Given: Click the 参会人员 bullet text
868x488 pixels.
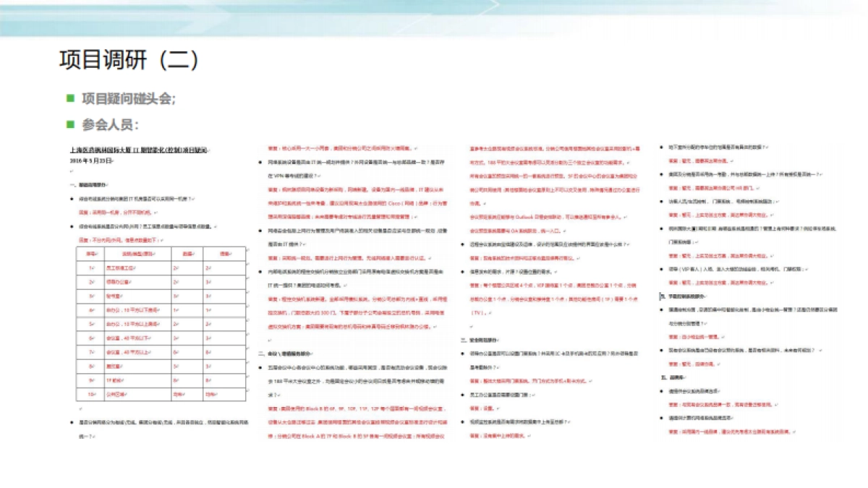Looking at the screenshot, I should [110, 124].
